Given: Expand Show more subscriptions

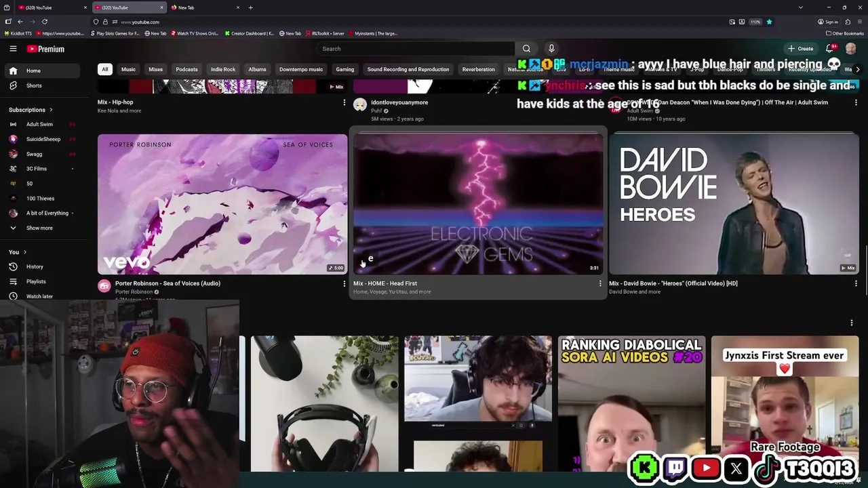Looking at the screenshot, I should 43,228.
